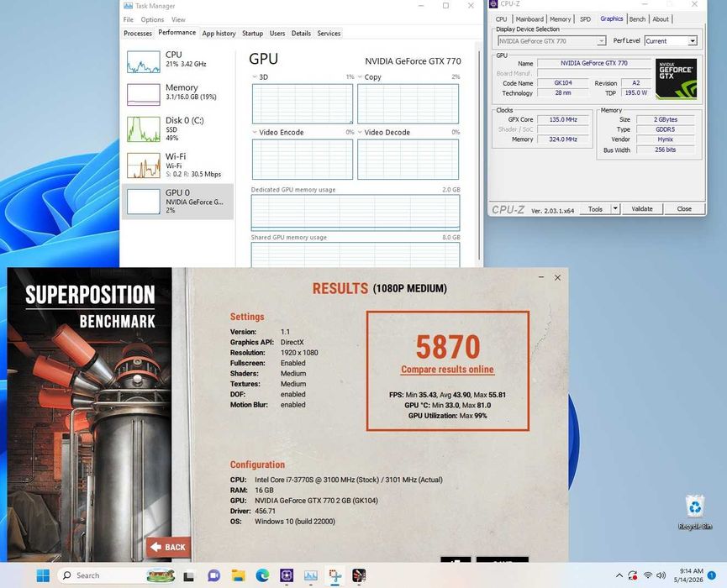The height and width of the screenshot is (588, 727).
Task: Open the volume tray icon
Action: pyautogui.click(x=661, y=576)
